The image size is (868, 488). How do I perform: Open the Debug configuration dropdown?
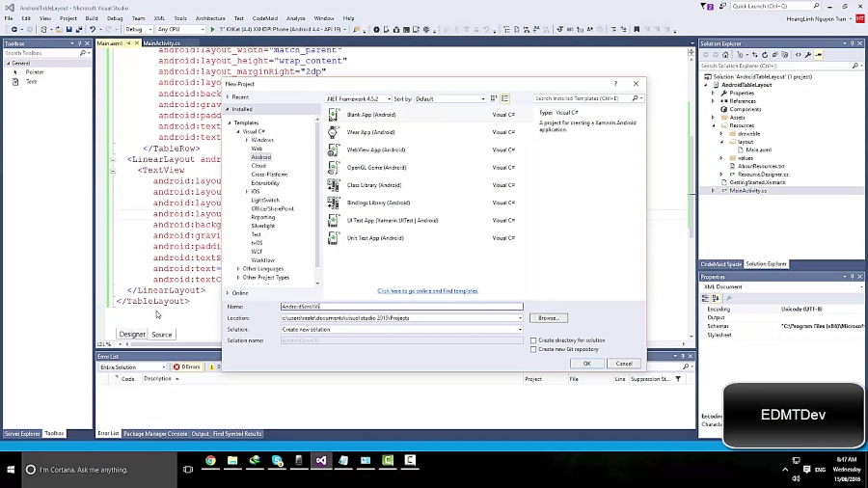click(139, 29)
